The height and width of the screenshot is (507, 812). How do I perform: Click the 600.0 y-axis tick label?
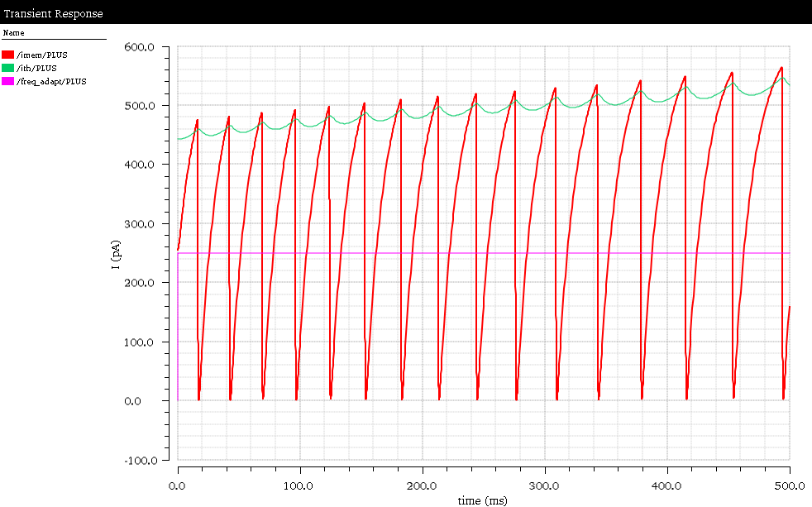(139, 47)
